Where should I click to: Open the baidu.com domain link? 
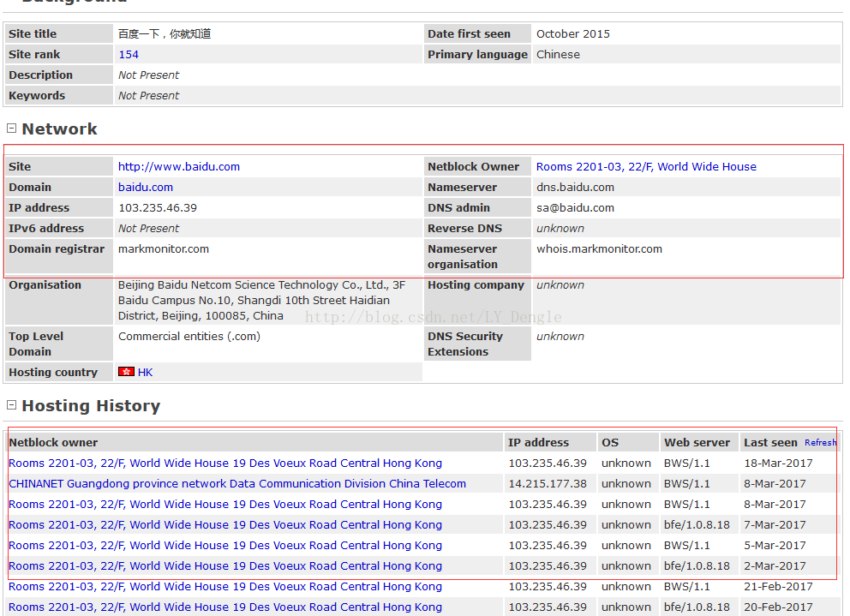tap(146, 188)
